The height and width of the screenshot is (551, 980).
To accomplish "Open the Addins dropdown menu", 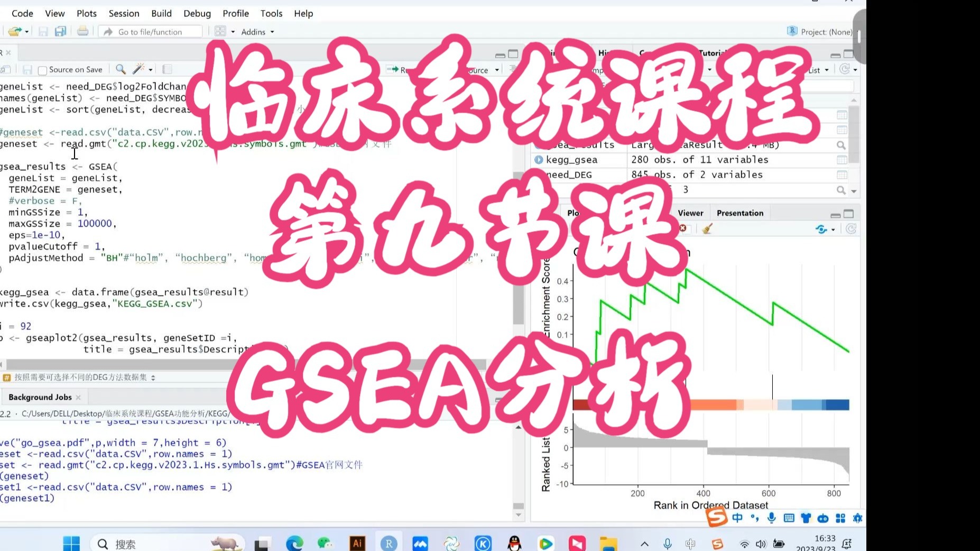I will (257, 32).
